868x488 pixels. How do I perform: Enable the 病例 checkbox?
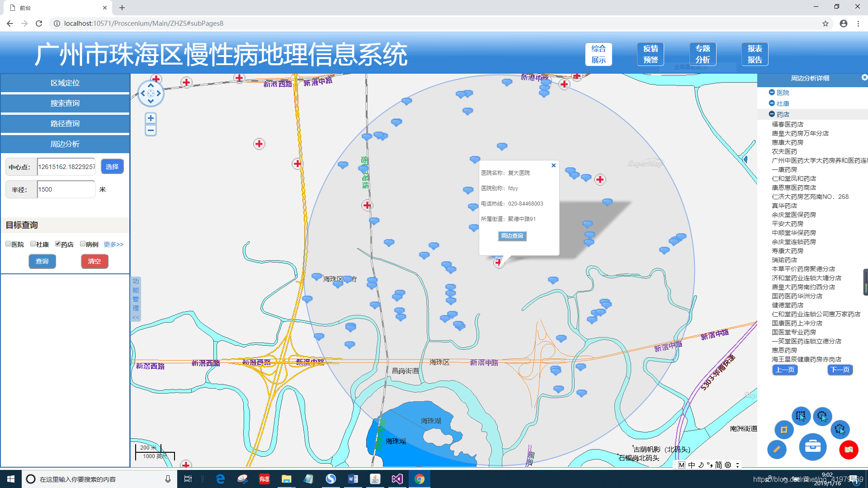pyautogui.click(x=83, y=244)
